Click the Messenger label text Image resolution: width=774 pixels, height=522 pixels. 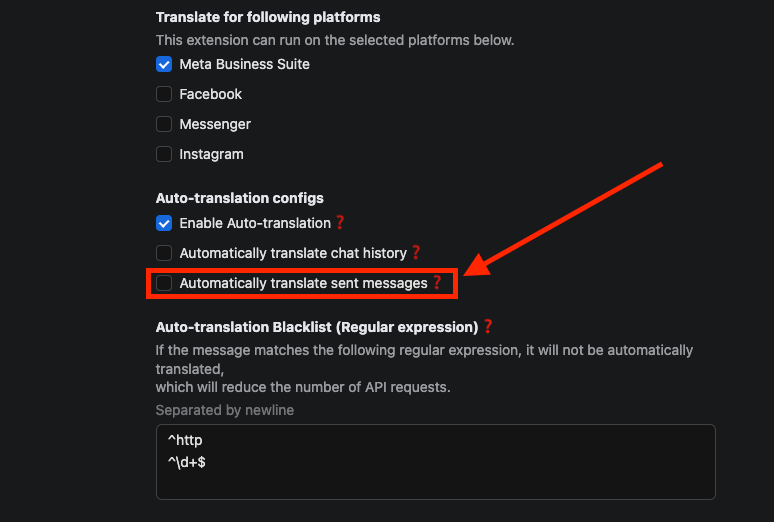coord(215,124)
